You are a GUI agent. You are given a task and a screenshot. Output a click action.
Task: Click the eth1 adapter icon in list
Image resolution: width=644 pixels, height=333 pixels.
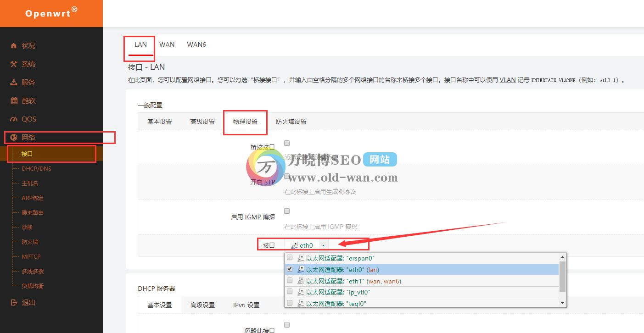pyautogui.click(x=301, y=281)
